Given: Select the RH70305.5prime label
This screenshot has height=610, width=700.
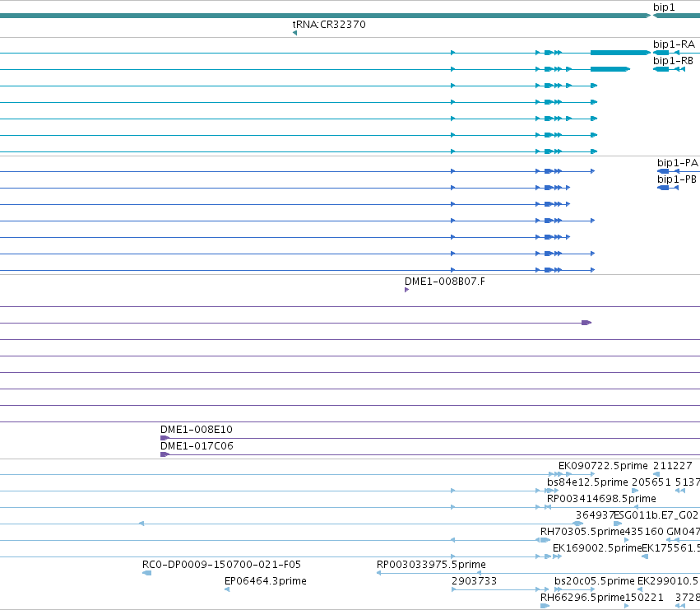Looking at the screenshot, I should pyautogui.click(x=582, y=532).
